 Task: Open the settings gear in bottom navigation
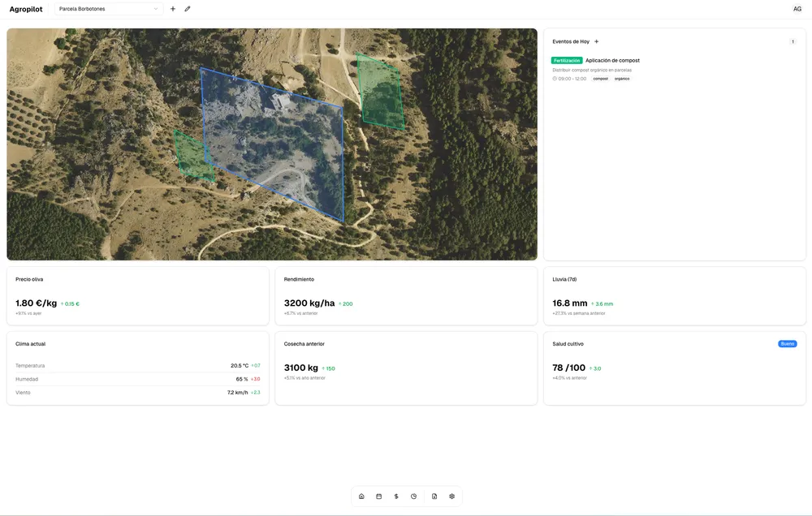(x=451, y=496)
